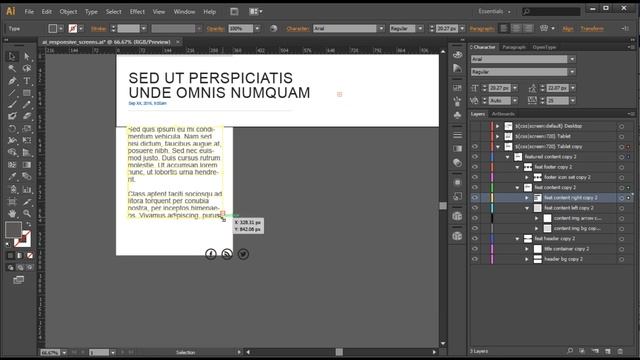This screenshot has height=360, width=640.
Task: Collapse the Tablet copy layer
Action: [x=498, y=147]
